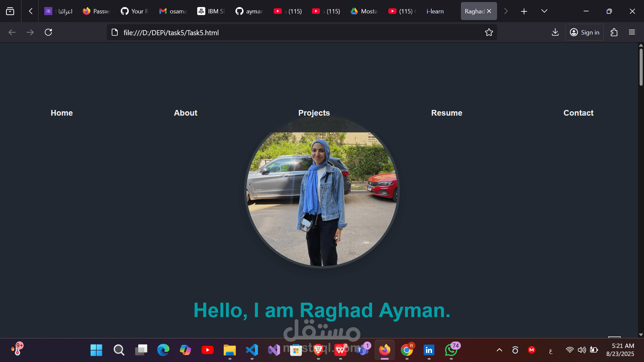Launch Visual Studio Code from the taskbar

click(x=252, y=350)
